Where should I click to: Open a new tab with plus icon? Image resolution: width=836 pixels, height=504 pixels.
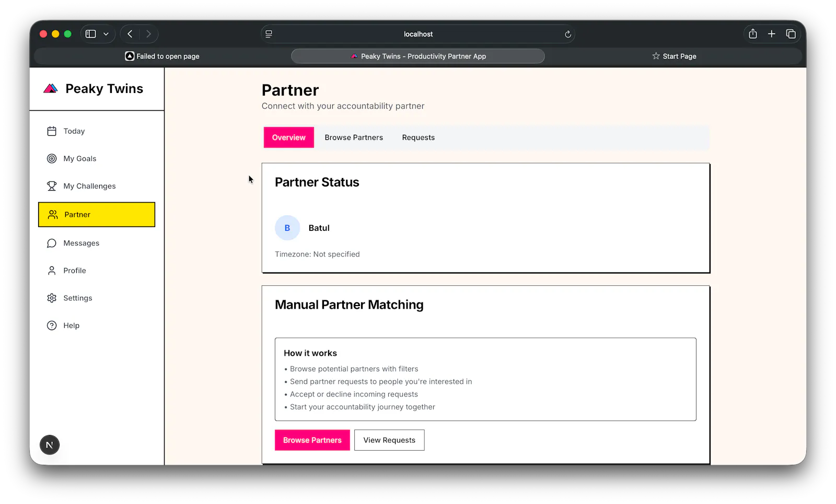(x=772, y=34)
